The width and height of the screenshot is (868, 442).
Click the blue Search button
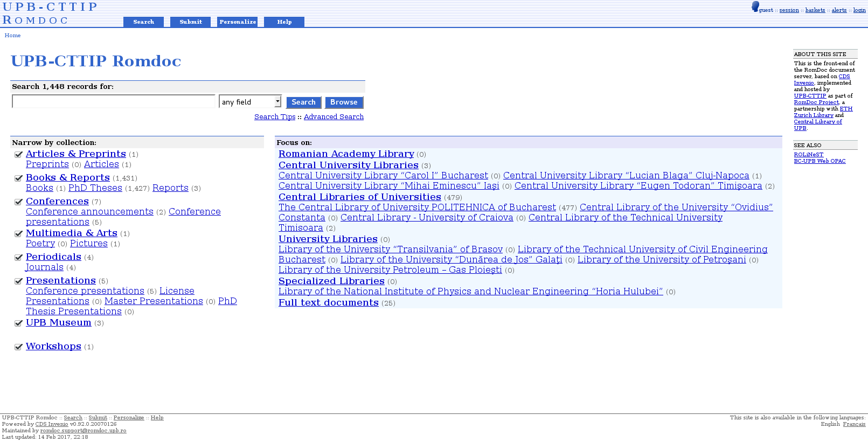(x=303, y=102)
